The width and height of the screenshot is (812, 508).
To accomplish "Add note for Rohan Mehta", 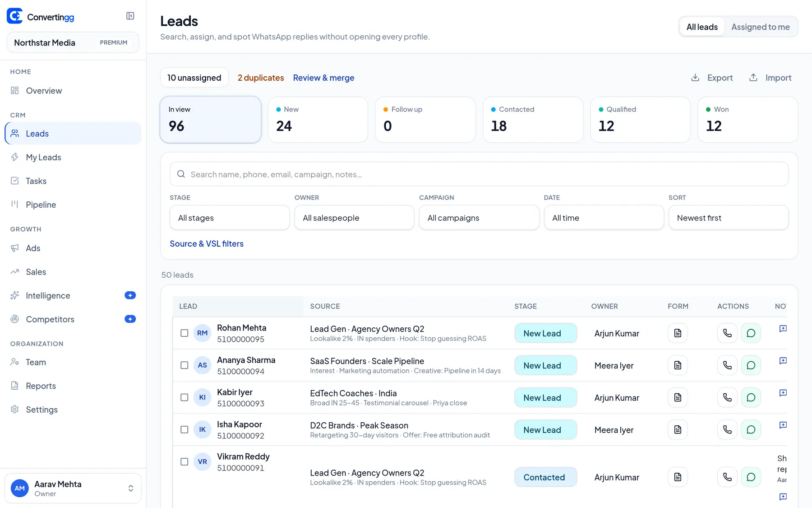I will 783,329.
